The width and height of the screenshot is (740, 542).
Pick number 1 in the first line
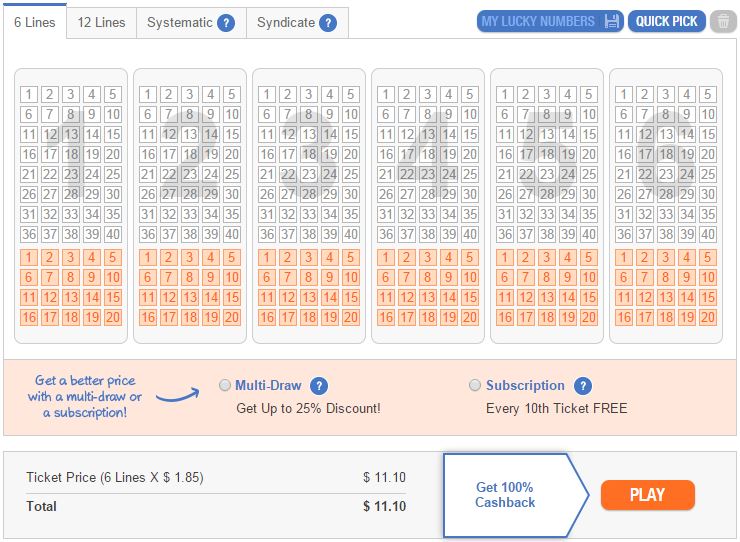pyautogui.click(x=29, y=94)
